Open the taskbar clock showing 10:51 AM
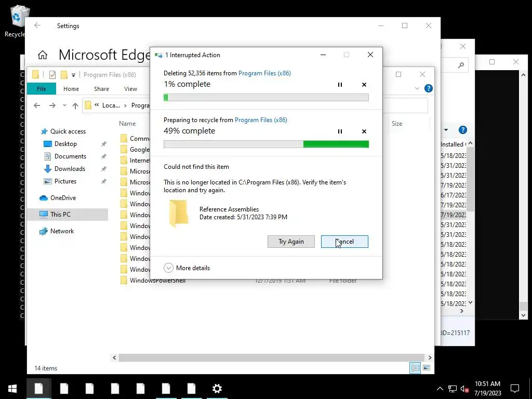Image resolution: width=532 pixels, height=399 pixels. (487, 389)
